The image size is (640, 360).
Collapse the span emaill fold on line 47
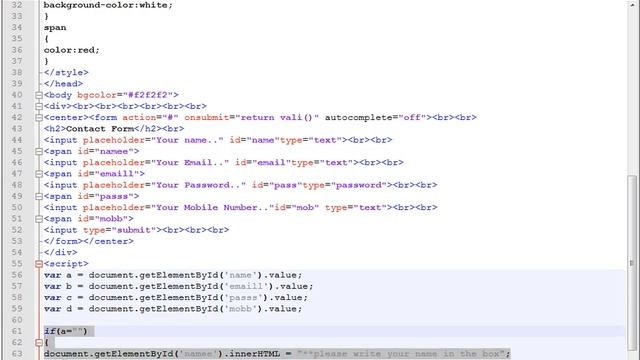pos(39,174)
